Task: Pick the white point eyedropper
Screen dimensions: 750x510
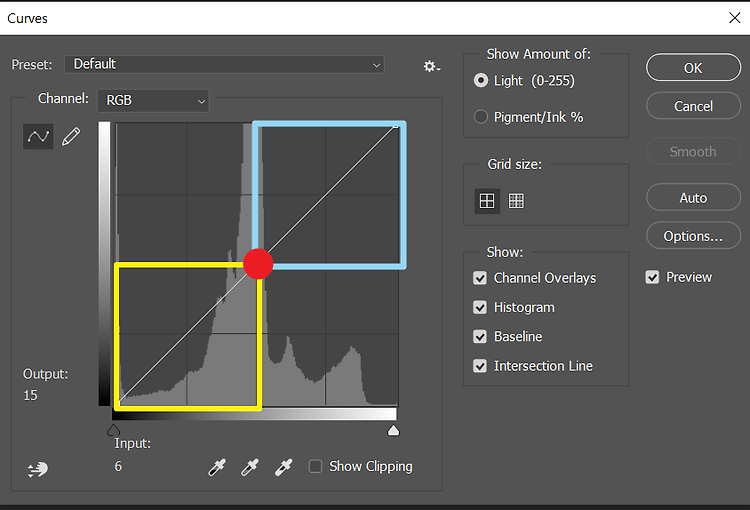Action: 283,467
